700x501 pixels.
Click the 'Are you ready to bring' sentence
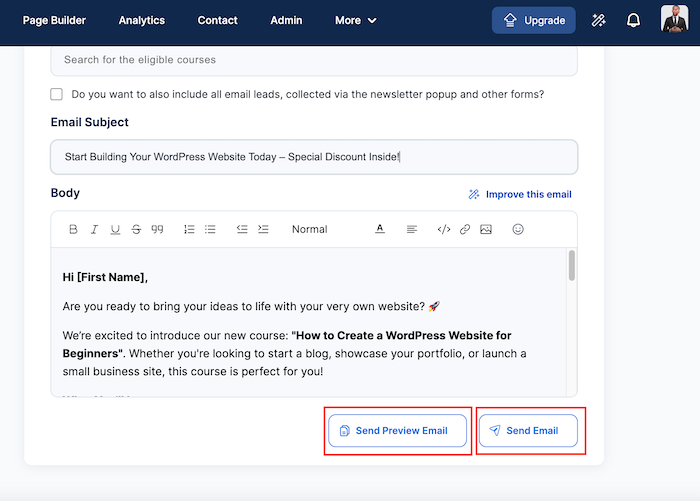[x=251, y=307]
